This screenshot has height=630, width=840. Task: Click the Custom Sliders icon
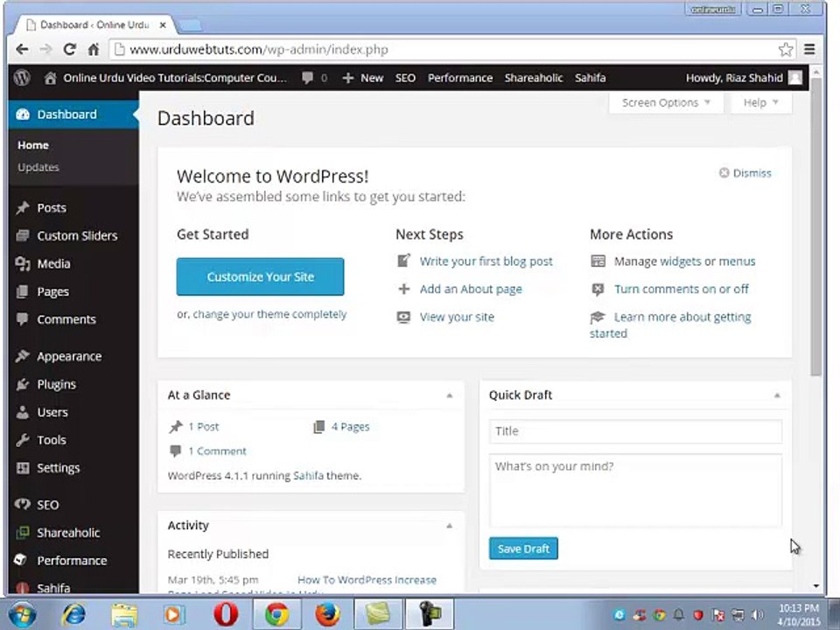coord(23,235)
